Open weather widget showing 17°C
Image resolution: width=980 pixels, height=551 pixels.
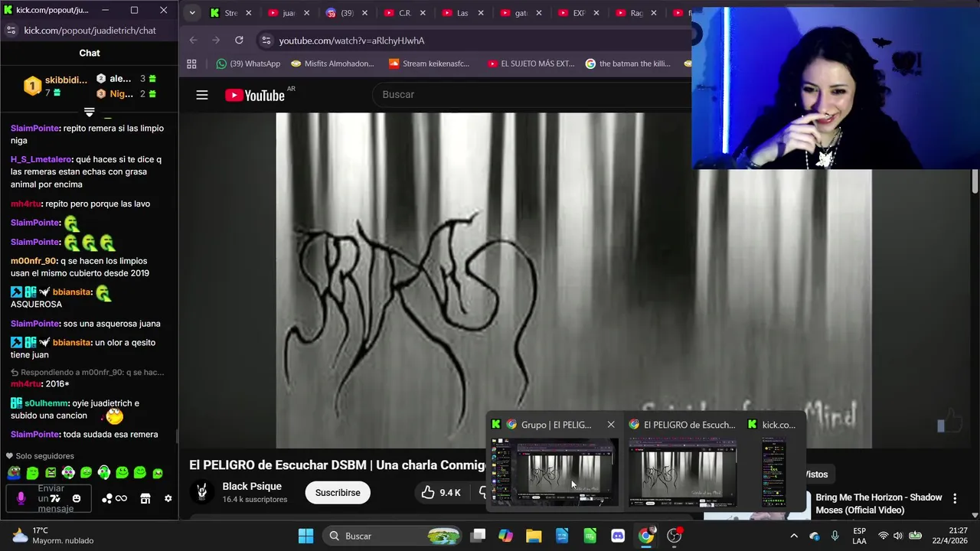tap(52, 536)
